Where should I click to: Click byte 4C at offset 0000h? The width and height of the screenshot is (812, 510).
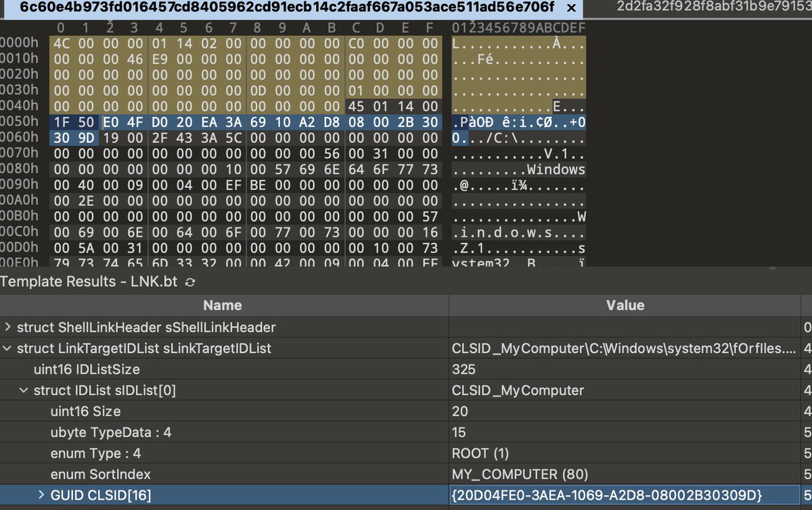61,43
